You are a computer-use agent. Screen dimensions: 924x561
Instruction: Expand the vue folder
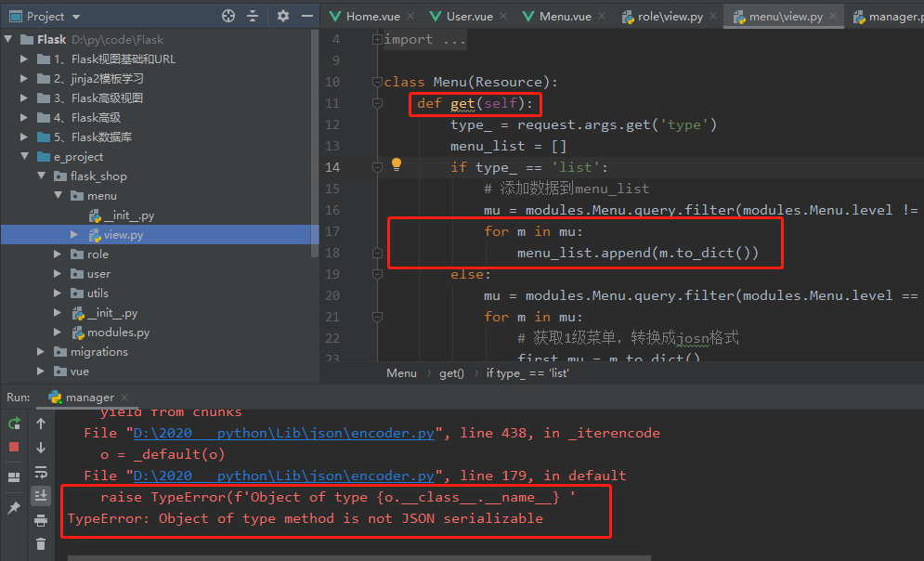pyautogui.click(x=41, y=372)
